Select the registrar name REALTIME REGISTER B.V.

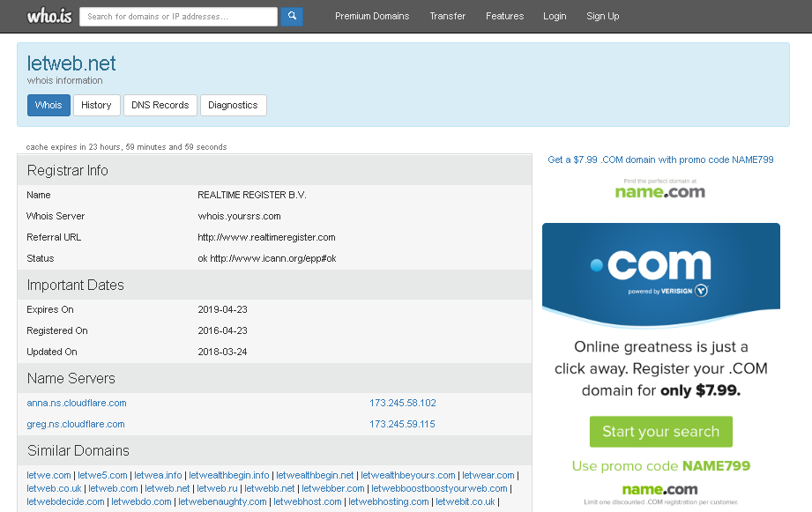251,195
